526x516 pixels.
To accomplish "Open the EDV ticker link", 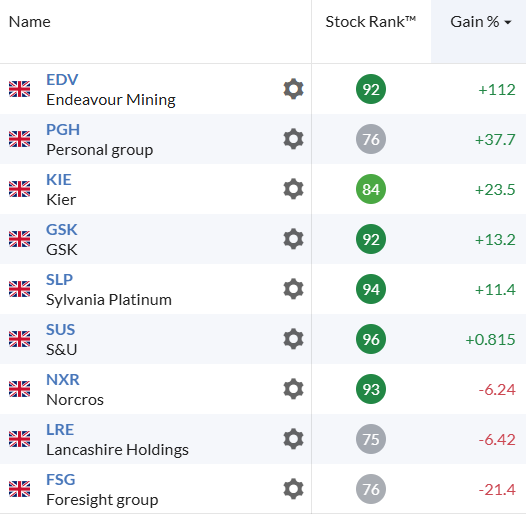I will [62, 80].
